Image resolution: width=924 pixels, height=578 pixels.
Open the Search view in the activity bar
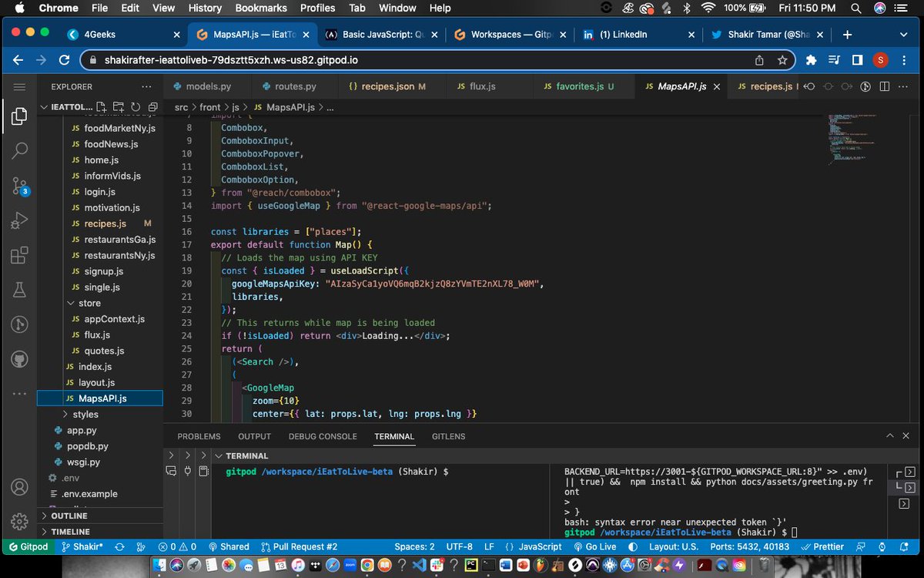point(20,151)
